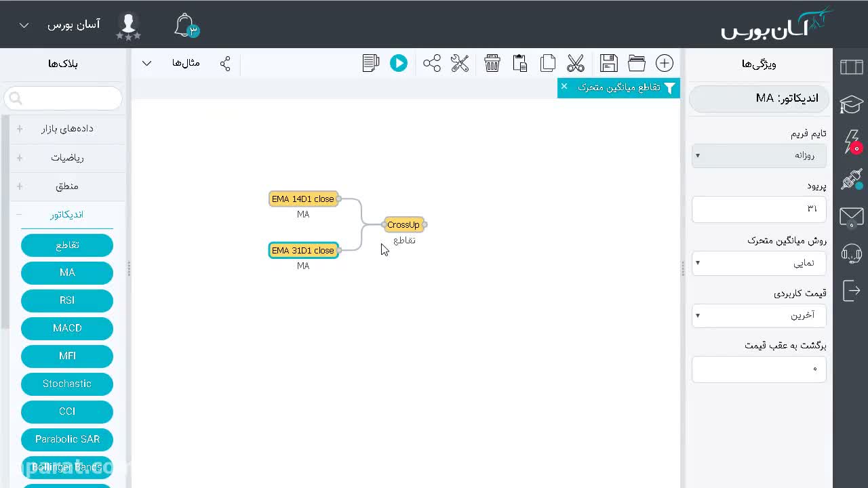Select the Stochastic block button

click(x=67, y=384)
